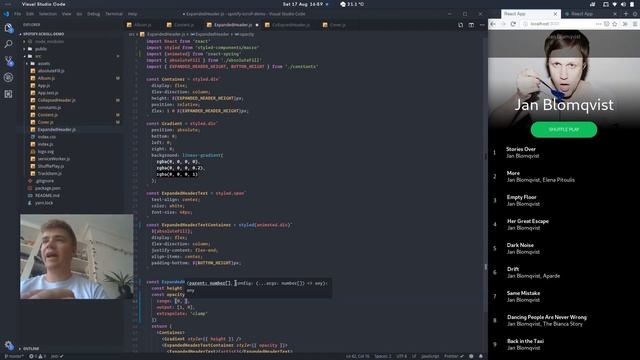This screenshot has height=360, width=640.
Task: Click the errors and warnings status item
Action: point(37,356)
